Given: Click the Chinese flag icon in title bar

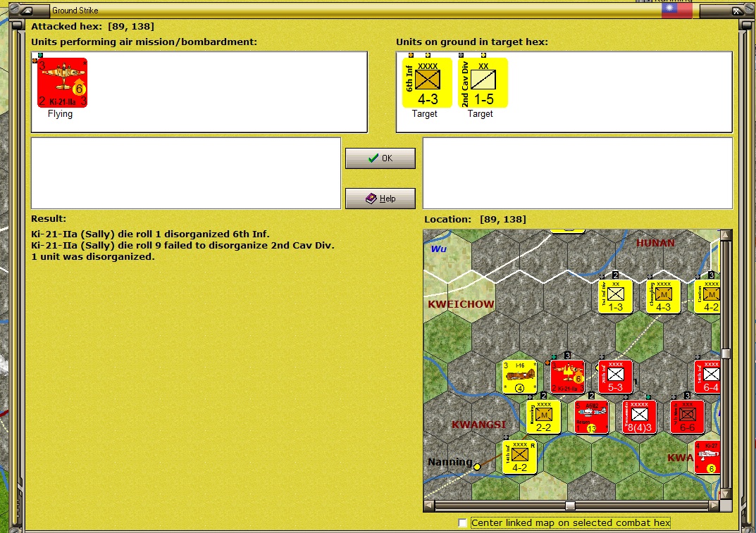Looking at the screenshot, I should (x=676, y=10).
